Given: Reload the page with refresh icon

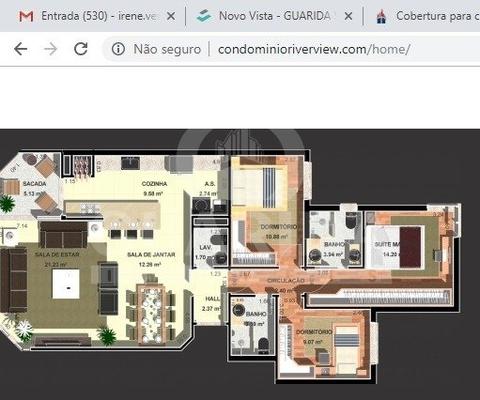Looking at the screenshot, I should pos(81,49).
